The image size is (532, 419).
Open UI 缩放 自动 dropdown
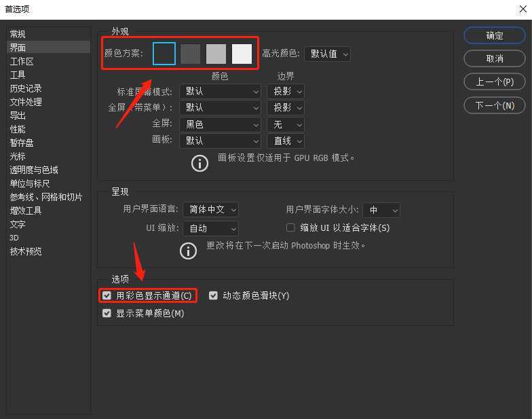point(210,228)
